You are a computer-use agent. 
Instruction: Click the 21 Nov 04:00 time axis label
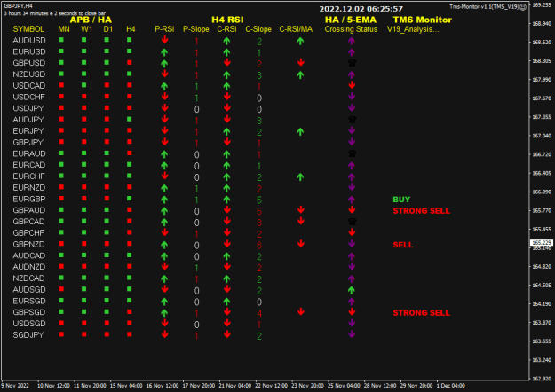[x=235, y=386]
